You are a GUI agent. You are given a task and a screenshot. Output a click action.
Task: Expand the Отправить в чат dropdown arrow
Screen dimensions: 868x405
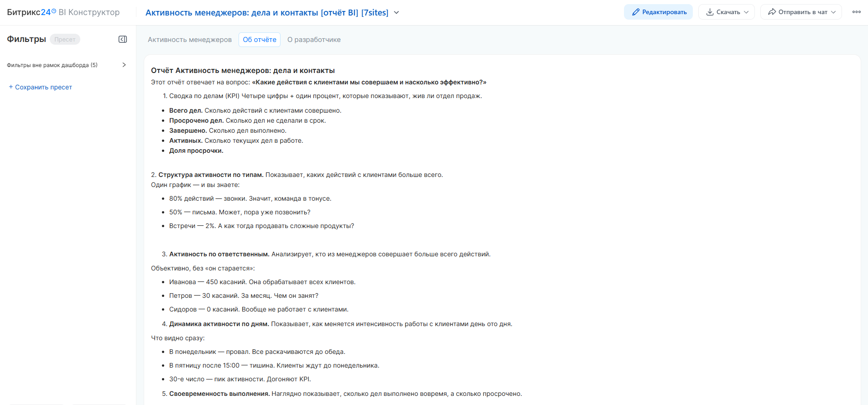click(x=833, y=12)
